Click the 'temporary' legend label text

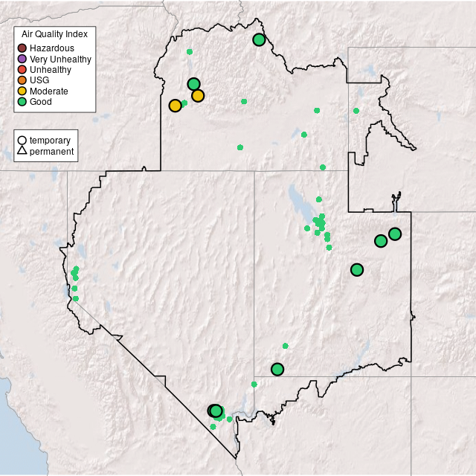pyautogui.click(x=50, y=140)
